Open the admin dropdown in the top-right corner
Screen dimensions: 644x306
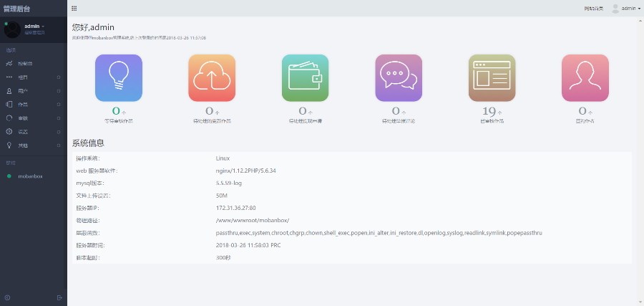pos(631,8)
